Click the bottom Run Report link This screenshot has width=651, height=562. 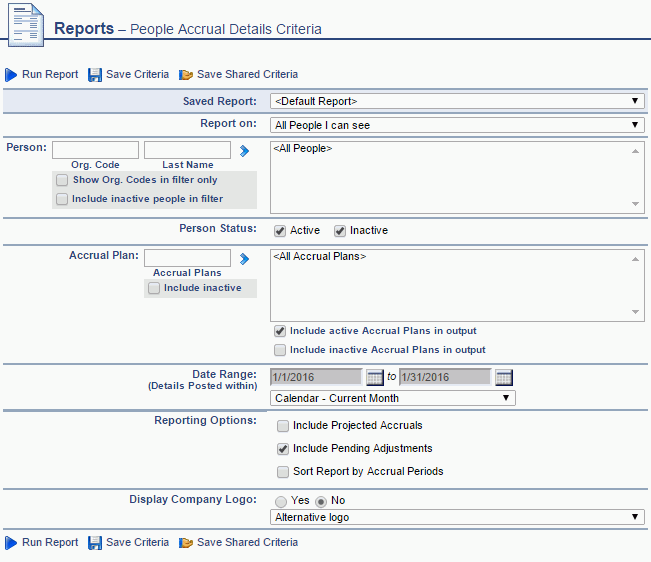(50, 543)
